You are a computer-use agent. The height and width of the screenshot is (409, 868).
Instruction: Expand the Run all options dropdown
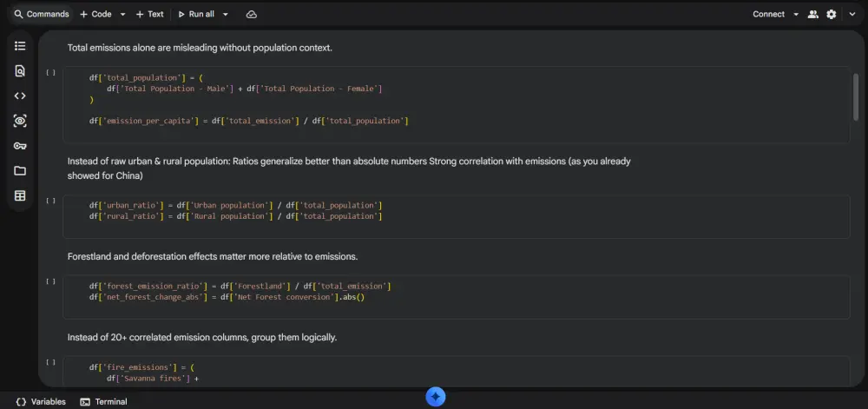click(x=226, y=15)
